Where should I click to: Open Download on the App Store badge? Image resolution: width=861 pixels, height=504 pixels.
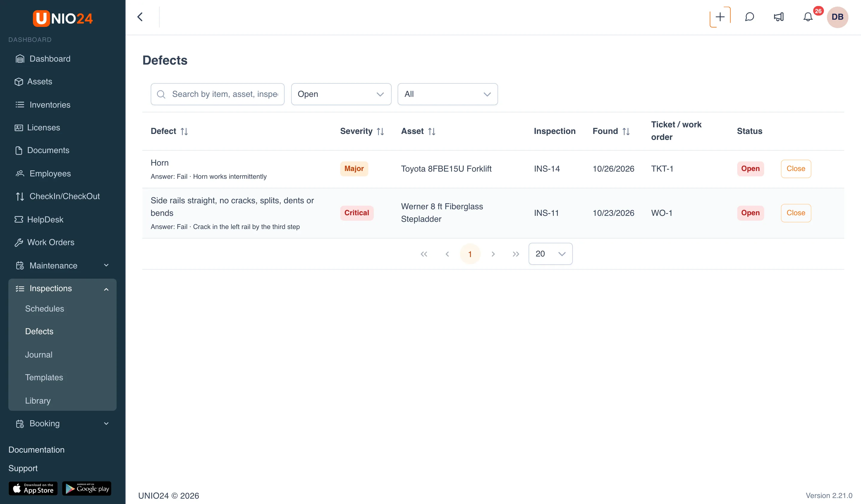coord(33,488)
